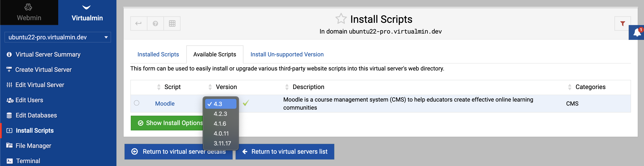The height and width of the screenshot is (166, 644).
Task: Choose version 4.2.3 in dropdown list
Action: (x=221, y=114)
